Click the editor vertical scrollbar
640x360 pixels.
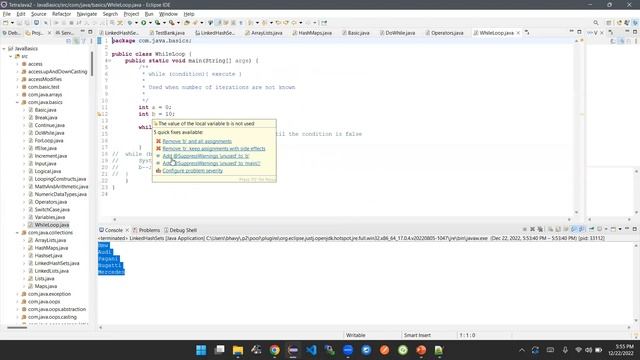tap(576, 127)
